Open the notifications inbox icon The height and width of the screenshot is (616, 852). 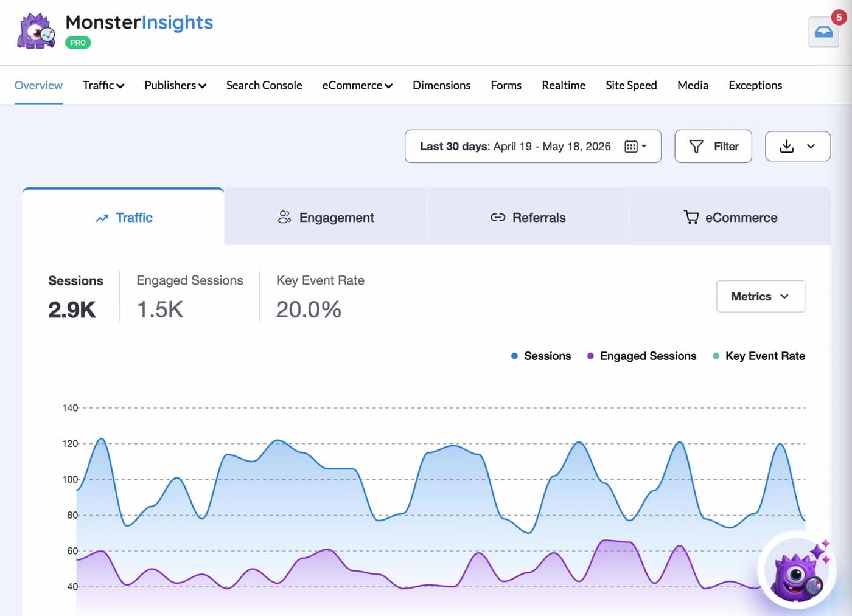(823, 32)
